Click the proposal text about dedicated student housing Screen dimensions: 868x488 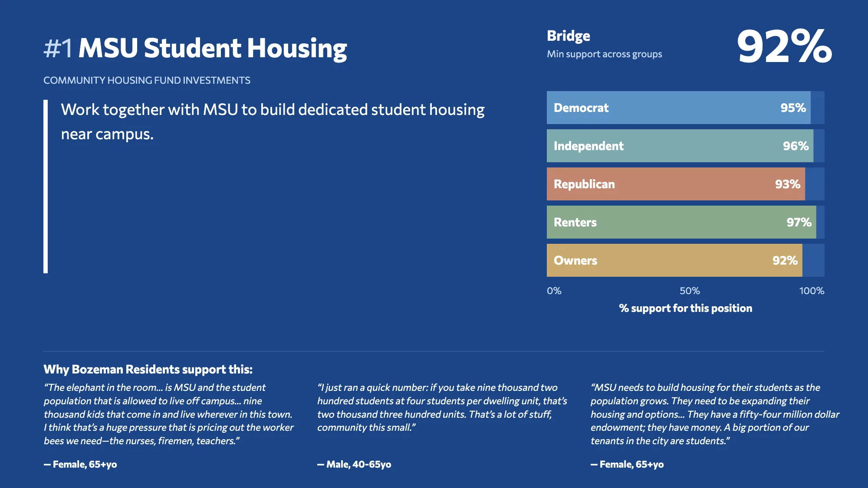[x=273, y=122]
